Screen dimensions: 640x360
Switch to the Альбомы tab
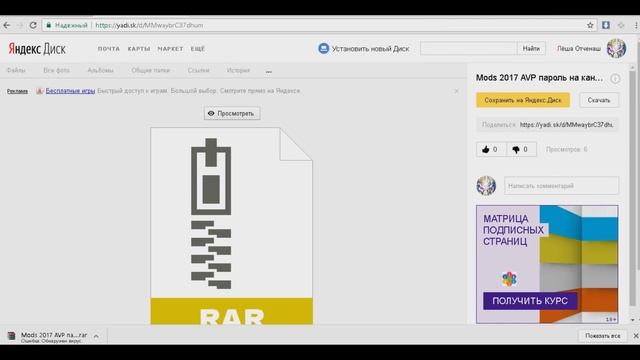pyautogui.click(x=100, y=70)
